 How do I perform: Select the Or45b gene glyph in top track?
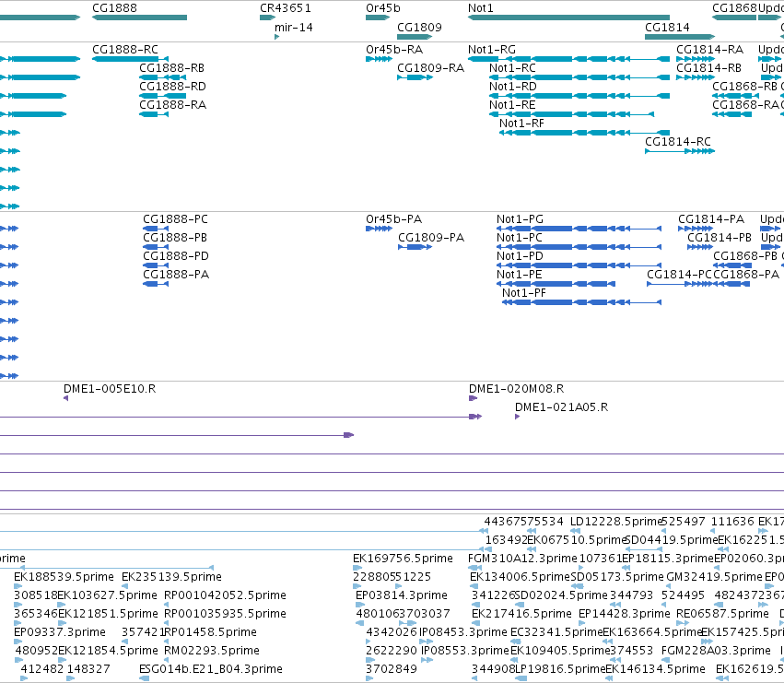tap(378, 18)
